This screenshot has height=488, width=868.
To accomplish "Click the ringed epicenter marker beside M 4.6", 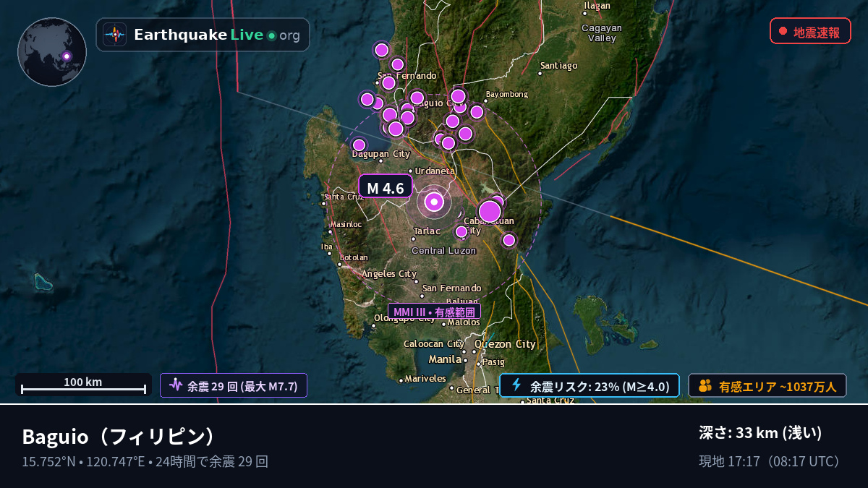I will click(434, 202).
